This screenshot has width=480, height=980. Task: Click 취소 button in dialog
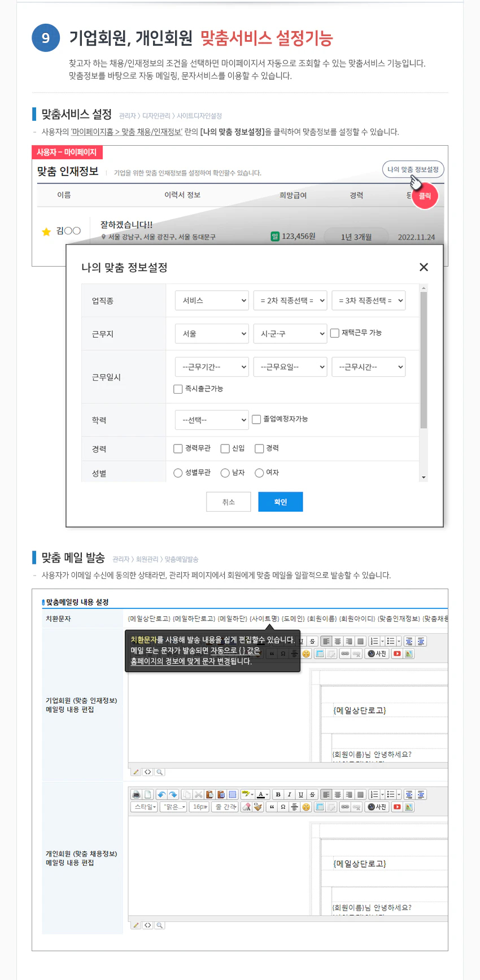(x=228, y=502)
